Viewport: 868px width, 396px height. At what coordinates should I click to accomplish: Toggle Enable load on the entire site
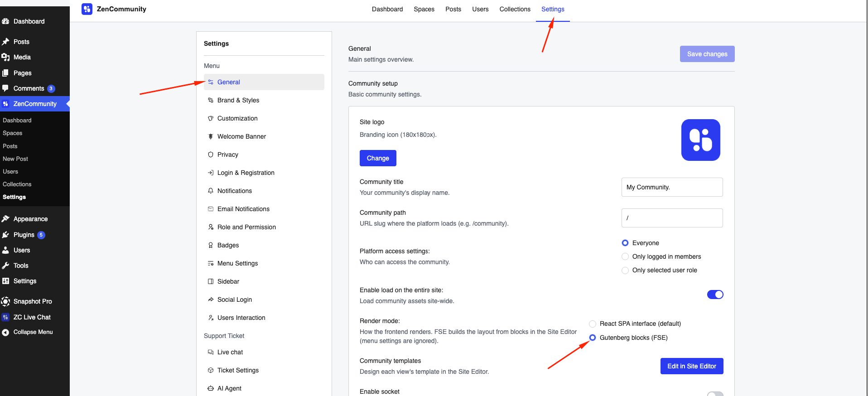pyautogui.click(x=715, y=295)
